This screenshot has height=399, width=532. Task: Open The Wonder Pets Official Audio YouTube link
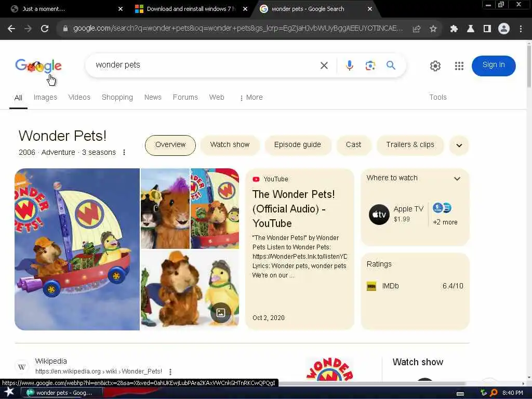[x=294, y=209]
